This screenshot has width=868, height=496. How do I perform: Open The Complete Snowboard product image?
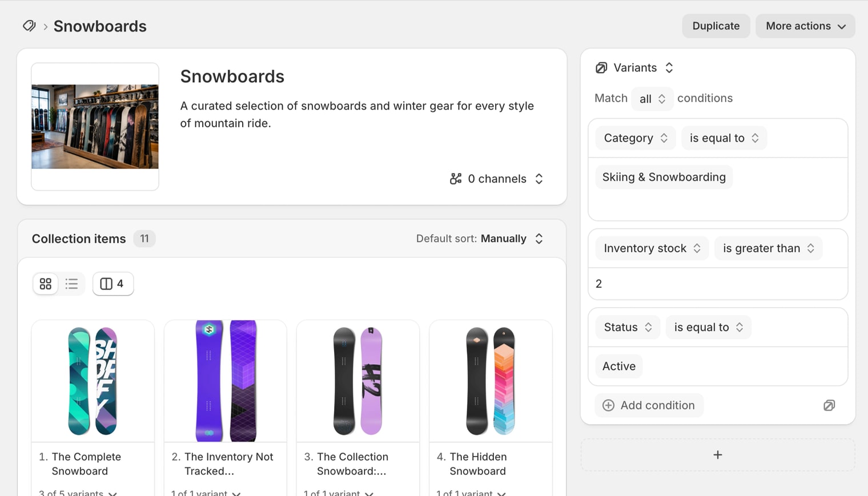(93, 381)
